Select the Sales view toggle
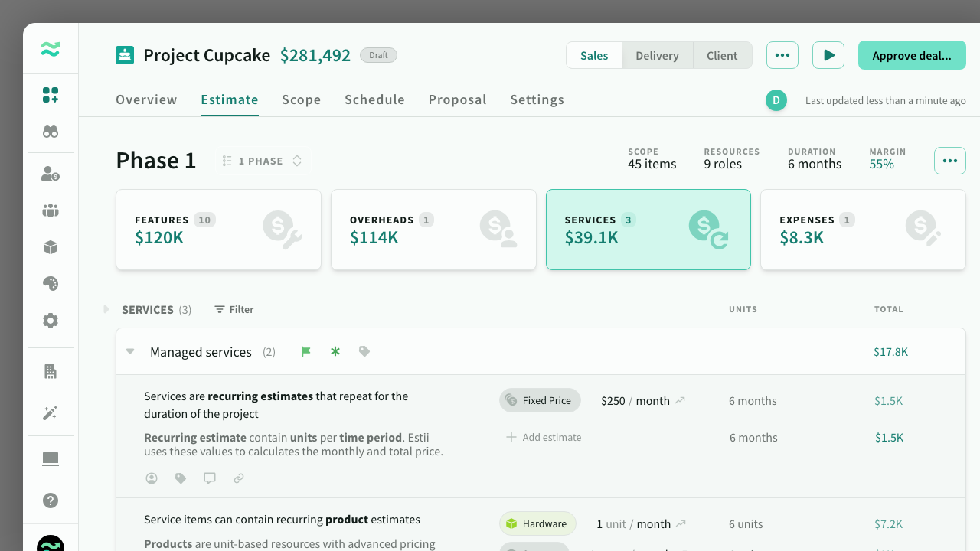This screenshot has height=551, width=980. tap(594, 56)
